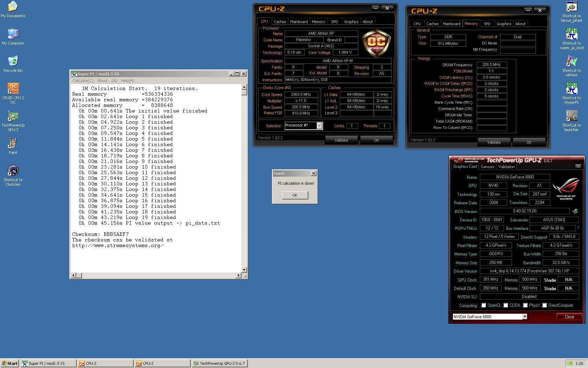
Task: Click OK in PI calculation done dialog
Action: (295, 195)
